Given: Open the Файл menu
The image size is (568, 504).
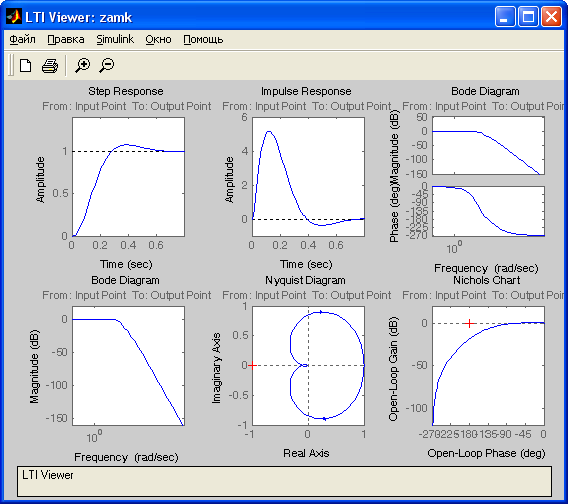Looking at the screenshot, I should pyautogui.click(x=22, y=39).
